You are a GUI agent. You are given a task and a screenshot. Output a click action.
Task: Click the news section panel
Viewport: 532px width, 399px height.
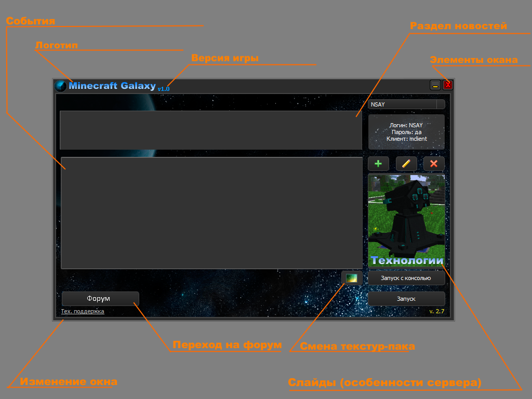[211, 130]
